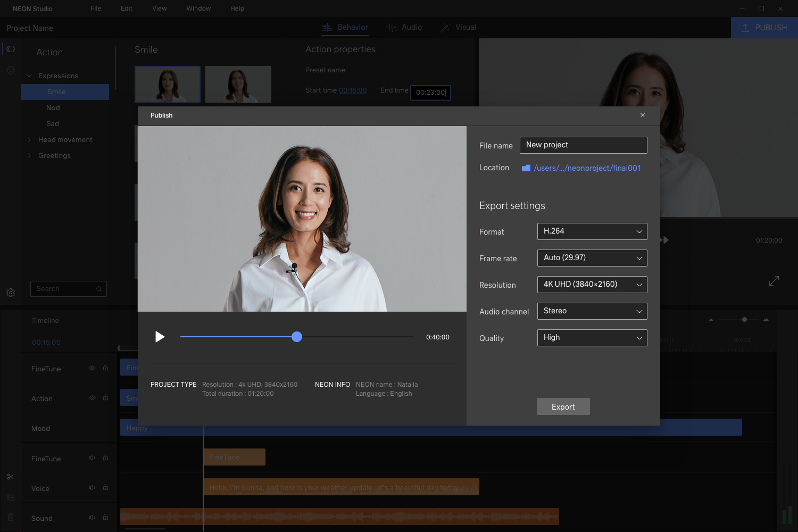Click the Export button
Screen dimensions: 798x532
563,406
